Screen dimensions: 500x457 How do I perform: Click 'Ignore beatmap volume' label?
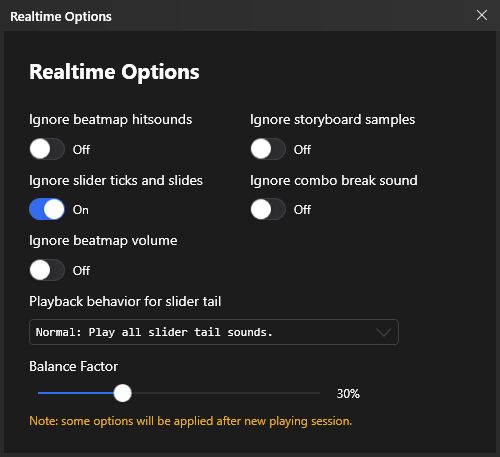(x=103, y=241)
